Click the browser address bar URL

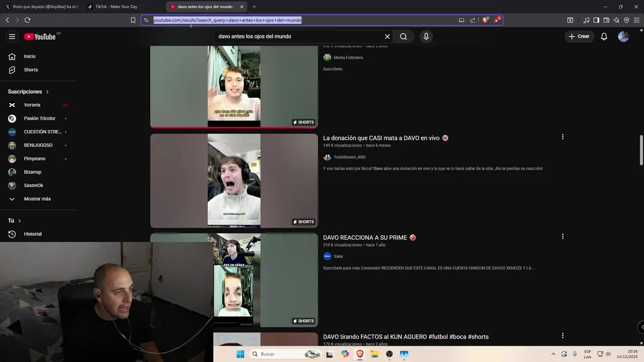227,20
